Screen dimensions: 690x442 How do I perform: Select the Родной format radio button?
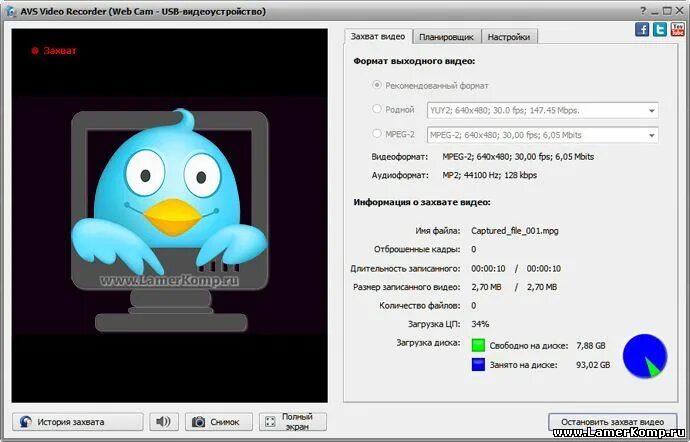pos(377,109)
